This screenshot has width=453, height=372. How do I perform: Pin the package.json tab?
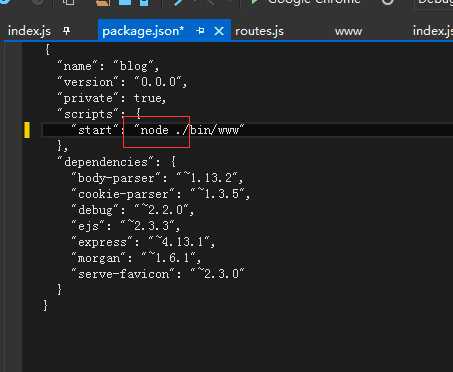pos(200,31)
